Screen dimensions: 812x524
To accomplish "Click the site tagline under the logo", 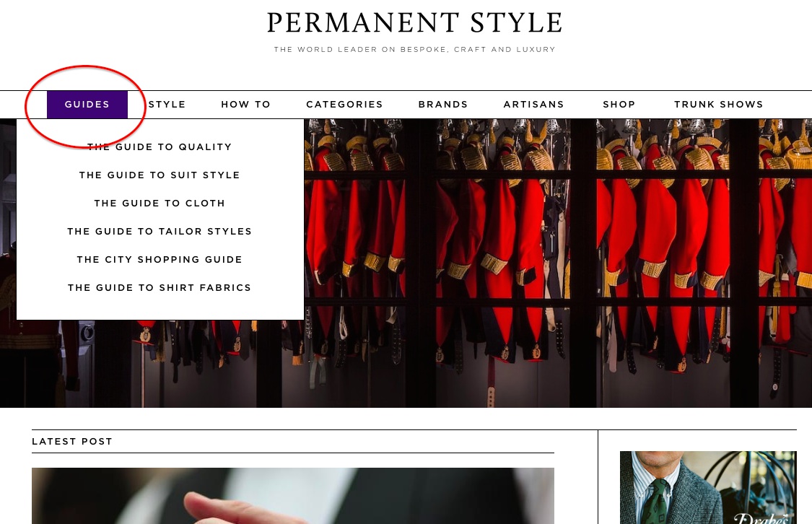I will [414, 50].
